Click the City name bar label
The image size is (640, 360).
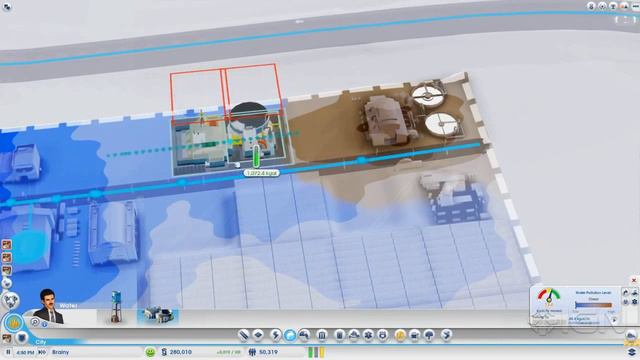[41, 342]
